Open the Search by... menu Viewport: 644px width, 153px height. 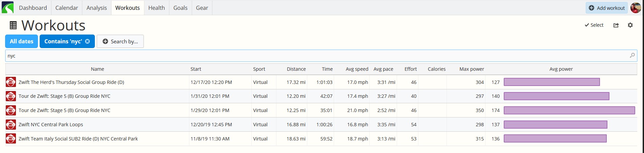pos(120,41)
